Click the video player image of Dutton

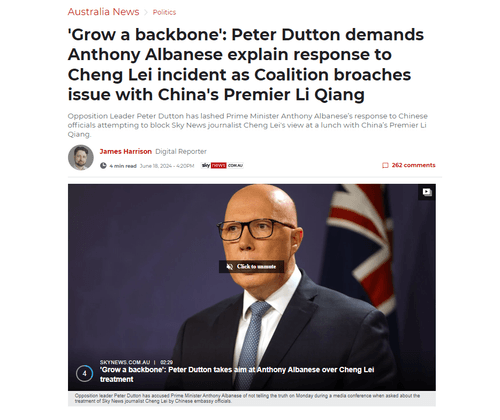pyautogui.click(x=252, y=287)
